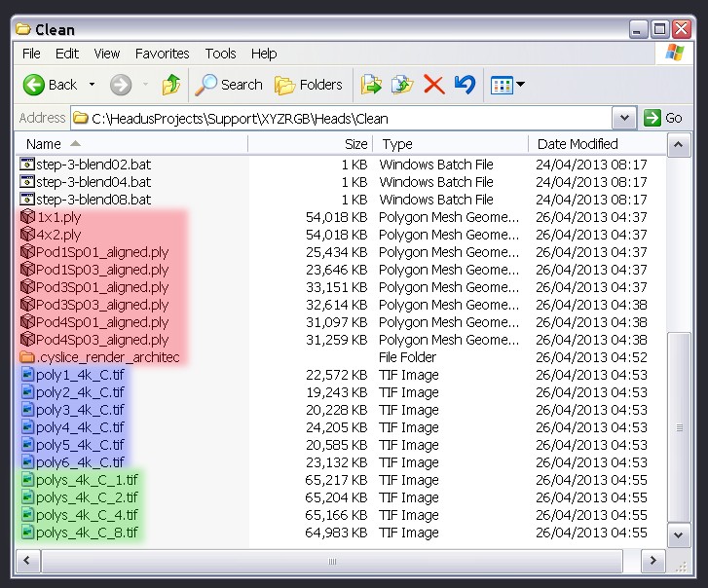Click the vertical scrollbar up arrow
This screenshot has height=588, width=708.
coord(678,145)
